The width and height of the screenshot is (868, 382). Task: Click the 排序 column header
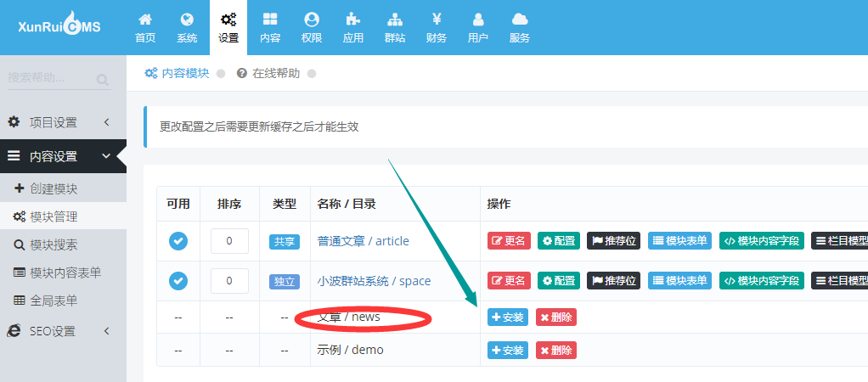229,205
